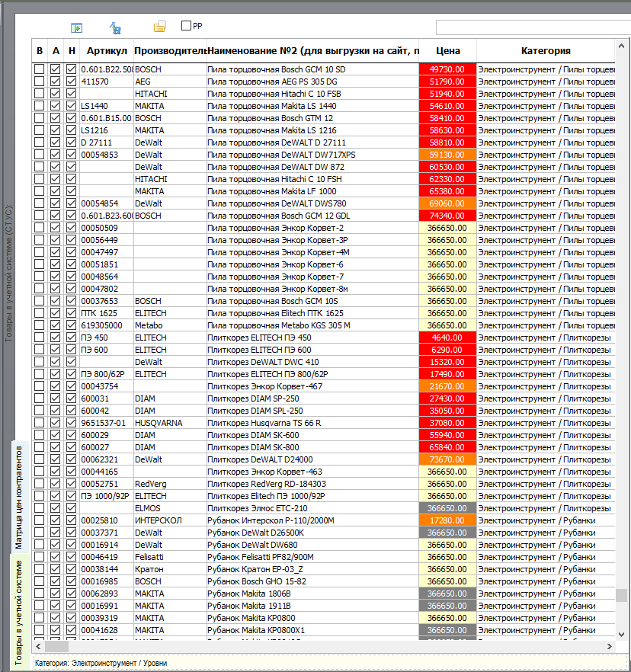Image resolution: width=631 pixels, height=672 pixels.
Task: Select the gray price cell for Элмос ETC-210
Action: coord(447,508)
